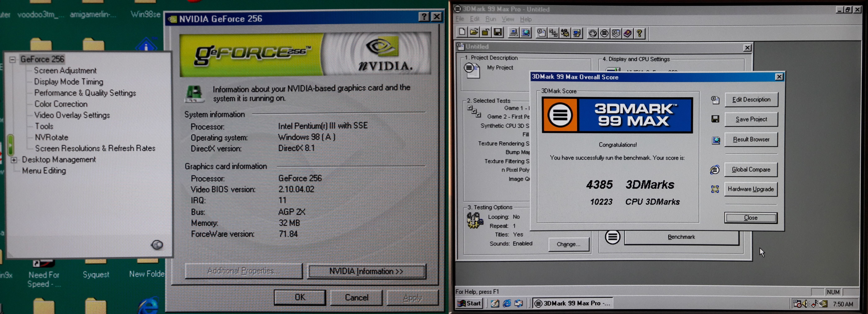Click the display settings monitor icon in toolbar
This screenshot has height=314, width=868.
coord(577,33)
